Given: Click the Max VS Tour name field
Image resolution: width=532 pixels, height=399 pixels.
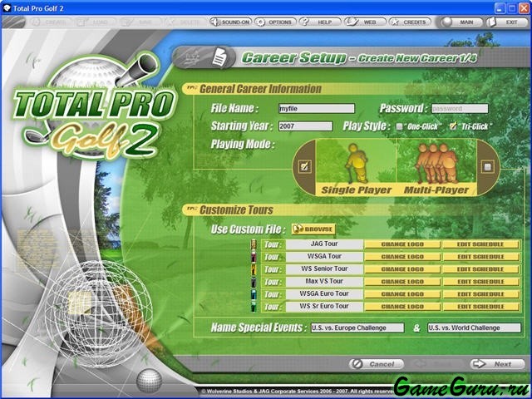Looking at the screenshot, I should tap(324, 281).
